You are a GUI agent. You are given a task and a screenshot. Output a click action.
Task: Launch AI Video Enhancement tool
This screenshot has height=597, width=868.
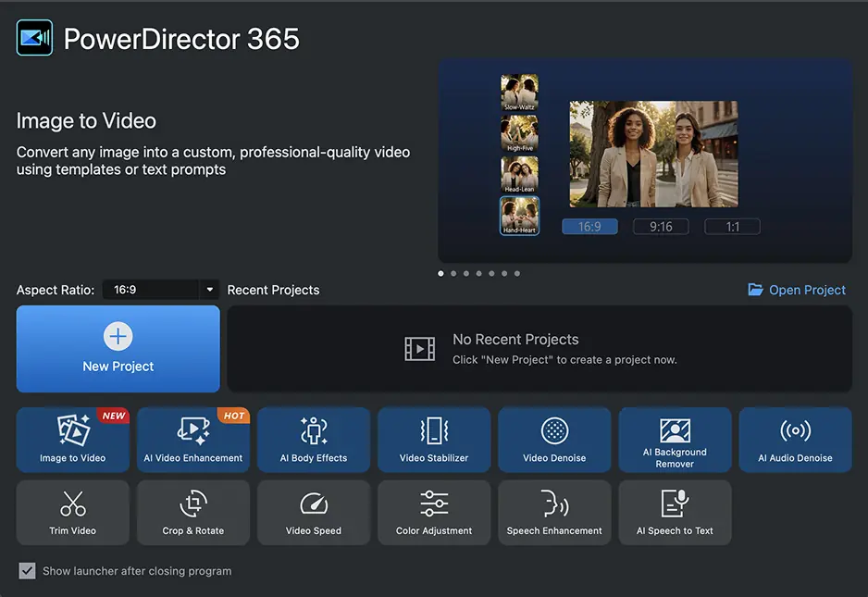[193, 440]
